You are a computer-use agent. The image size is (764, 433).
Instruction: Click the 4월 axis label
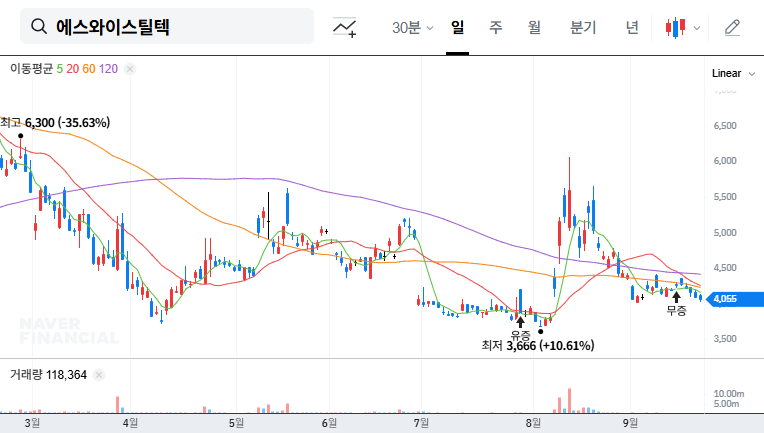point(130,423)
